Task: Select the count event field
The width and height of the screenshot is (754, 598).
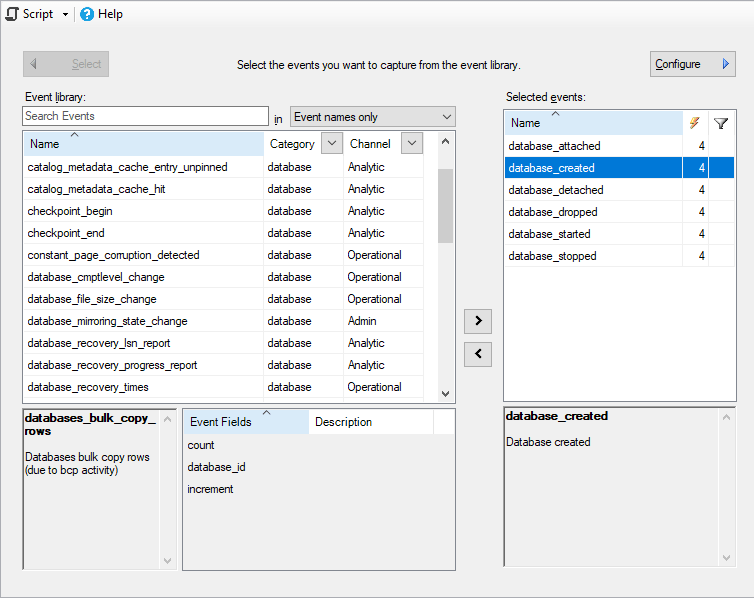Action: pos(201,445)
